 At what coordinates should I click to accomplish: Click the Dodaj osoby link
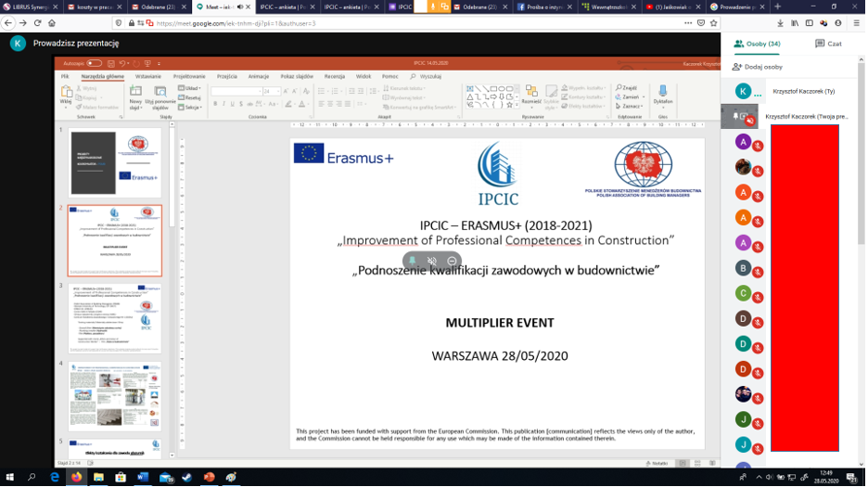pyautogui.click(x=763, y=67)
